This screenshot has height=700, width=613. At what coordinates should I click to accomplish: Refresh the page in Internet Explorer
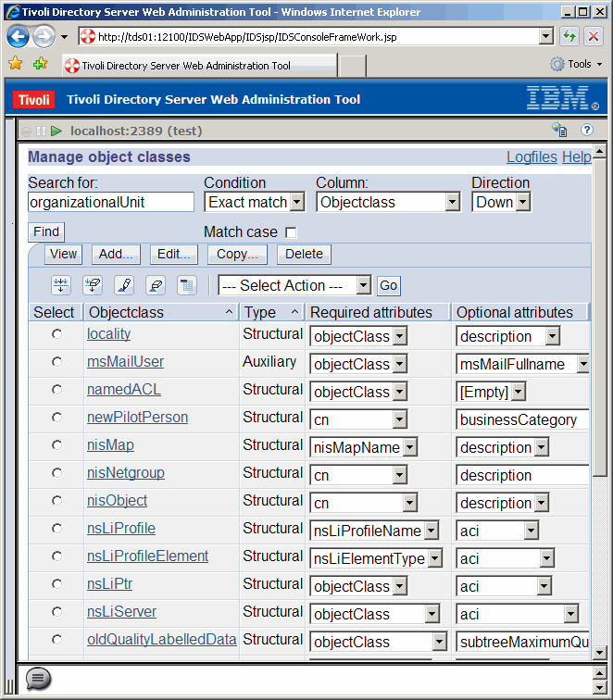pyautogui.click(x=569, y=37)
